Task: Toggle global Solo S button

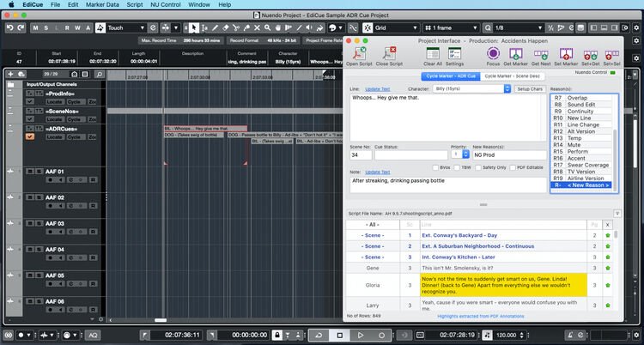Action: pos(46,28)
